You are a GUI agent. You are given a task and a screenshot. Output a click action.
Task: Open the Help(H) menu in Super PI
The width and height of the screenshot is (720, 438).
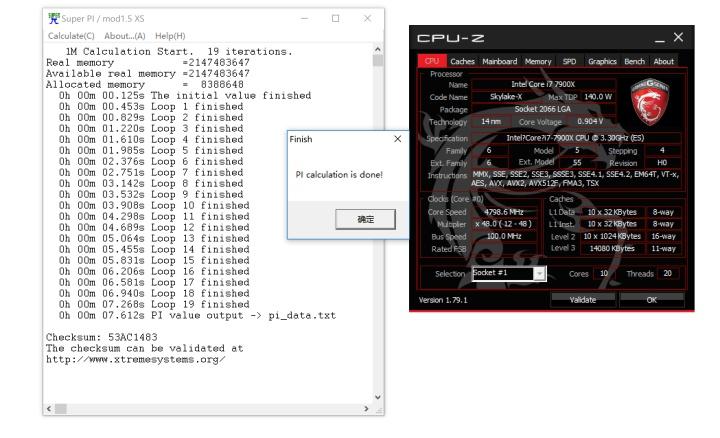click(170, 36)
